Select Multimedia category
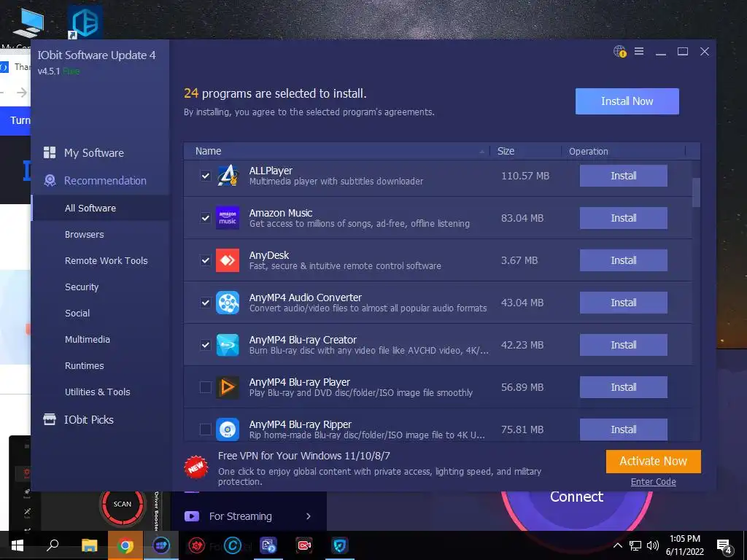This screenshot has width=747, height=560. click(x=100, y=339)
